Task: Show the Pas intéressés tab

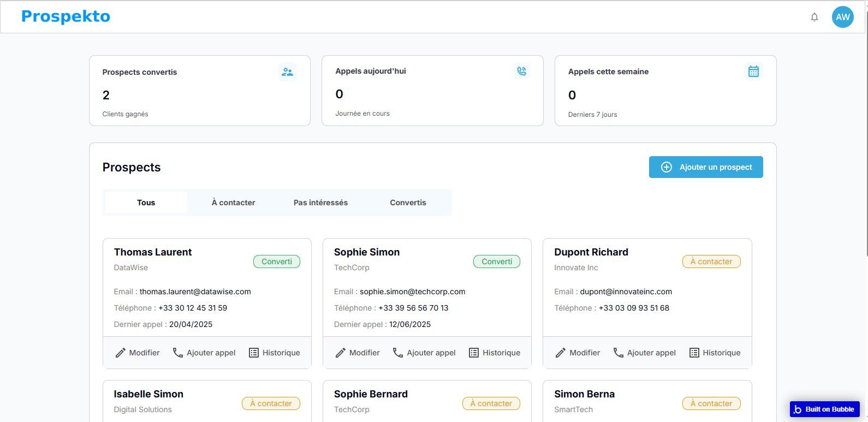Action: click(320, 203)
